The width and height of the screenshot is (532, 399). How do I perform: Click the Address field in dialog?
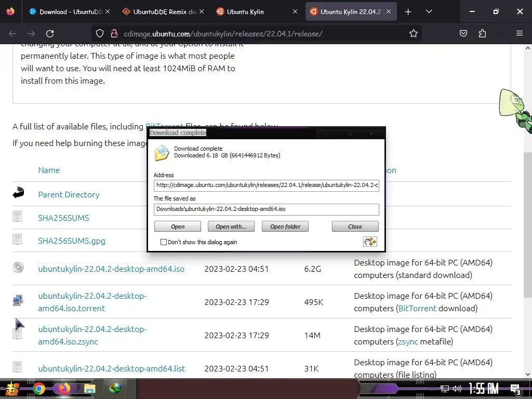267,185
